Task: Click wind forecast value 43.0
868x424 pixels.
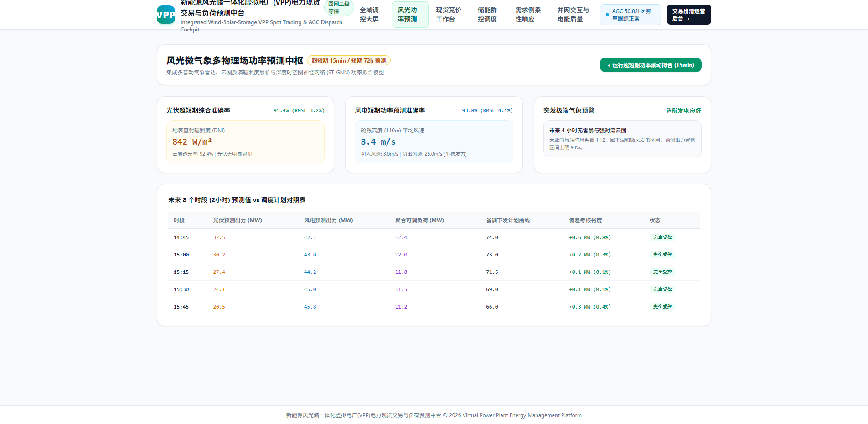Action: (x=310, y=255)
